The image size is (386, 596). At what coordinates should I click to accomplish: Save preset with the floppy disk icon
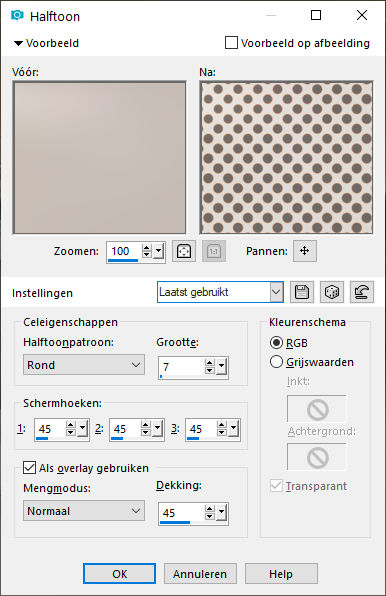(302, 292)
